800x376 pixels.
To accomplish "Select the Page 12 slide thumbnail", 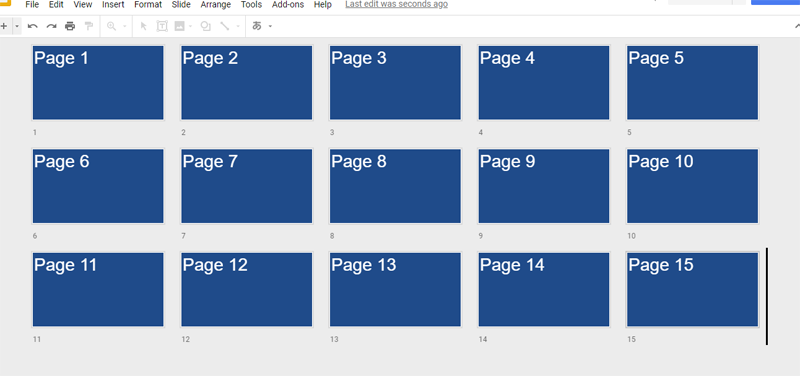I will pos(246,289).
